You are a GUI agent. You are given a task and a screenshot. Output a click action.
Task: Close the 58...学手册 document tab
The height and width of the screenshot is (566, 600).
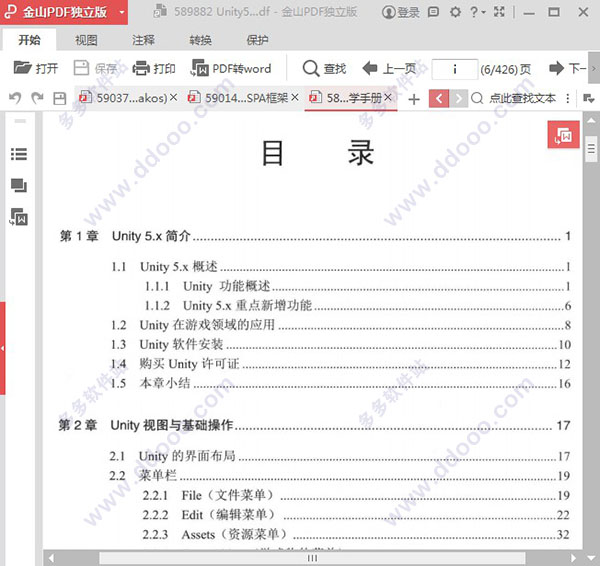coord(388,98)
